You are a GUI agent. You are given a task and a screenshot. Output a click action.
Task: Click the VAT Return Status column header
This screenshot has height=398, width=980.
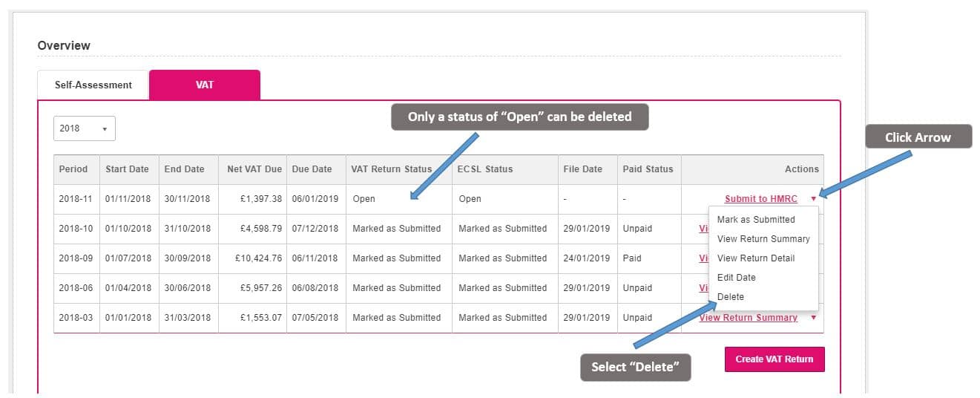(391, 169)
